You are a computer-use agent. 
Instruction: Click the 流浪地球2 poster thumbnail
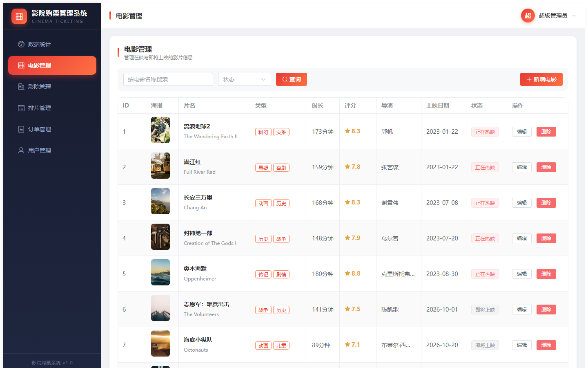pos(160,130)
